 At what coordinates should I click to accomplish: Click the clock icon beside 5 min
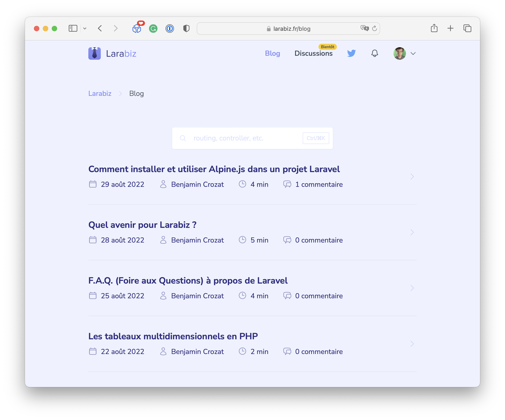click(242, 240)
